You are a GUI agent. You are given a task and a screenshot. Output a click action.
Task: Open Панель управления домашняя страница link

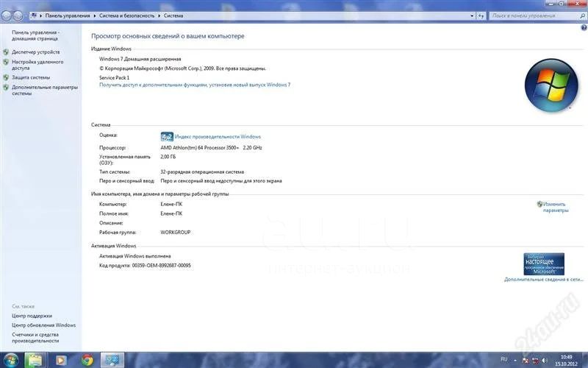click(x=35, y=35)
